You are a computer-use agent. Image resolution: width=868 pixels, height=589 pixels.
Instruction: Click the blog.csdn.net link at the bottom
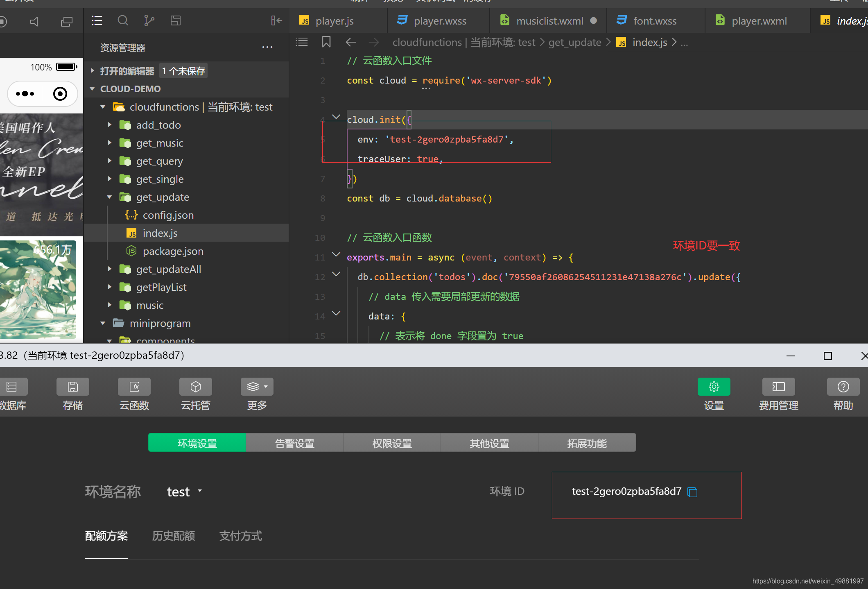pyautogui.click(x=808, y=581)
